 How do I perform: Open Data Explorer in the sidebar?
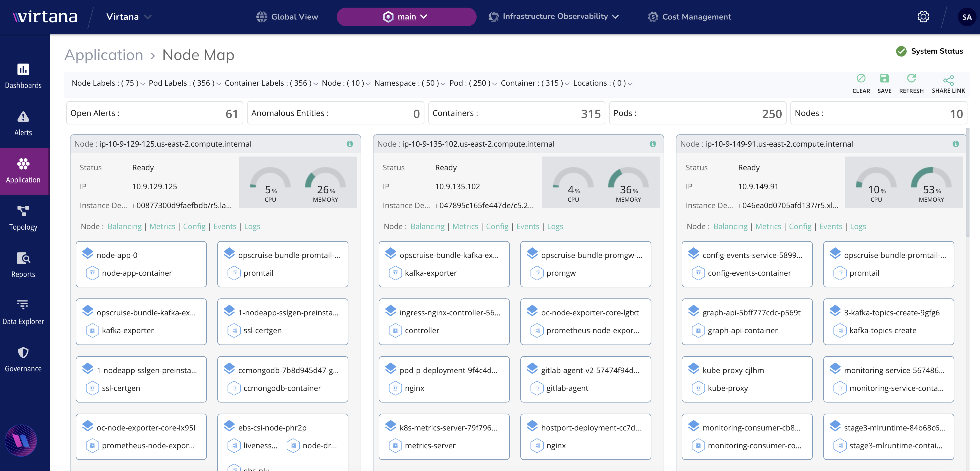click(23, 313)
